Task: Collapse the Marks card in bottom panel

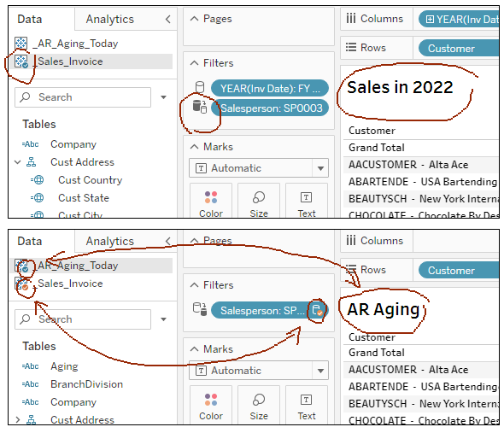Action: coord(195,349)
